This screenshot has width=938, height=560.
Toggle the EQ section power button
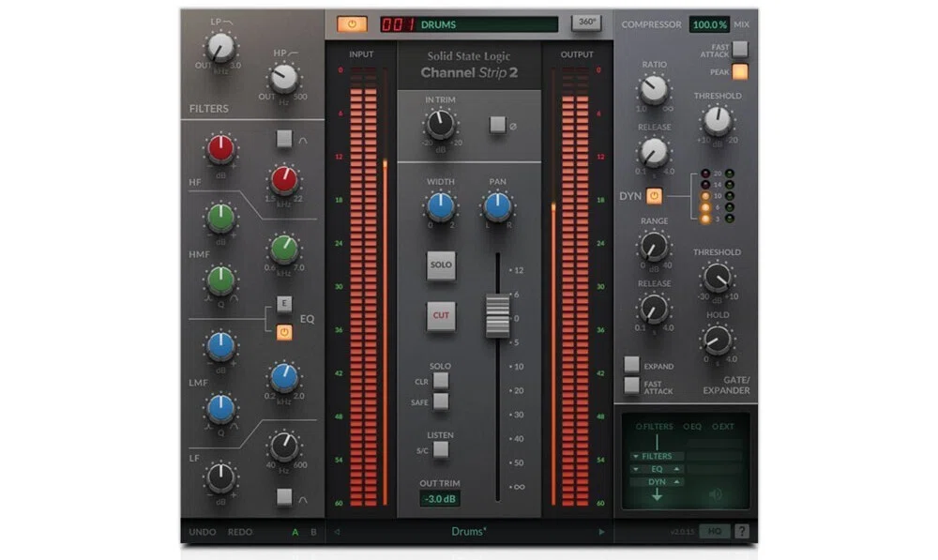(x=284, y=333)
